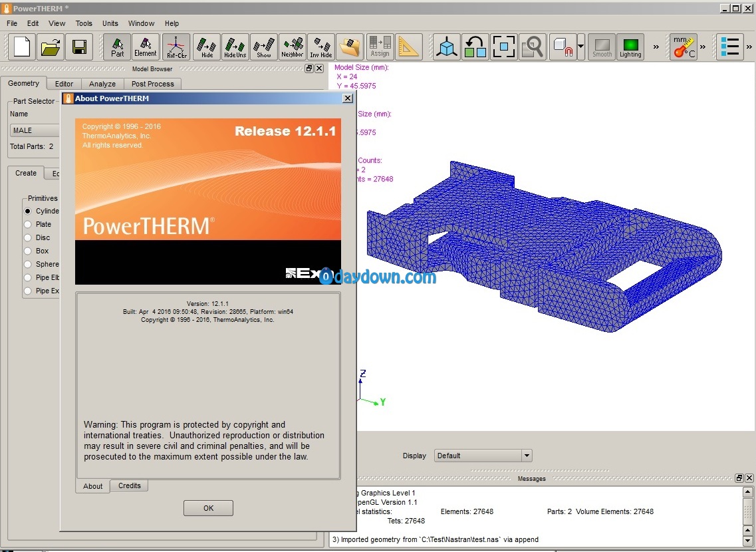Open the File menu
Image resolution: width=756 pixels, height=552 pixels.
pyautogui.click(x=12, y=23)
